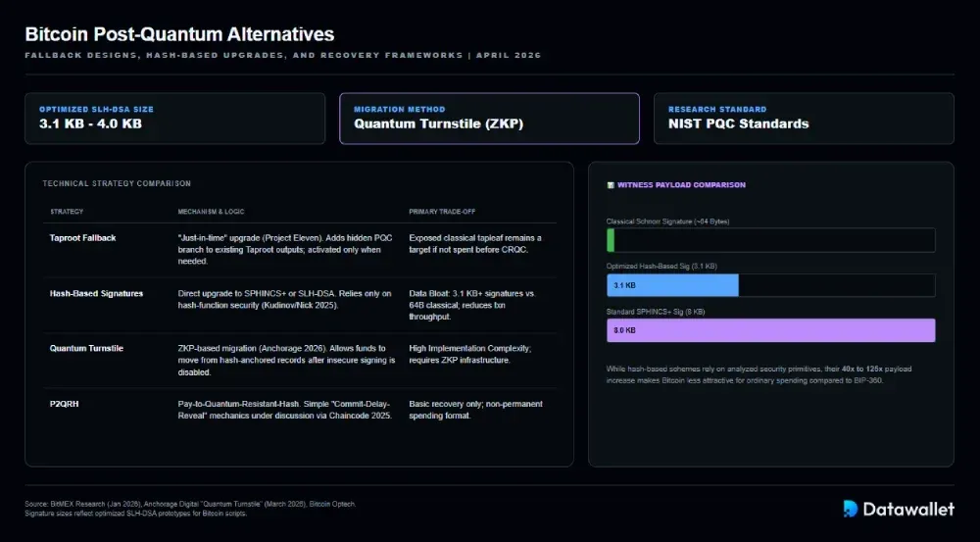
Task: Select the P2QRH strategy row label
Action: coord(65,404)
